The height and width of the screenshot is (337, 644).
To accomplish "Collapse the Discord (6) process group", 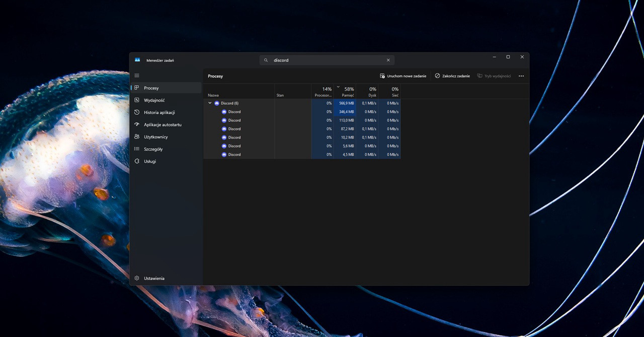I will click(210, 103).
